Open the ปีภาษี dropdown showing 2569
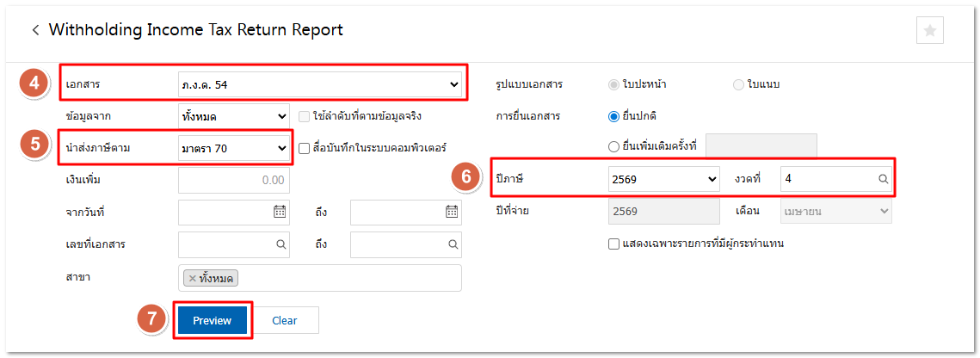This screenshot has width=980, height=358. tap(663, 179)
